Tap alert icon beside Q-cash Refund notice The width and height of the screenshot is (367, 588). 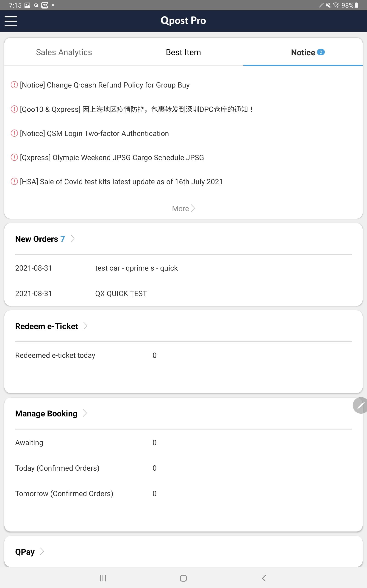[14, 85]
